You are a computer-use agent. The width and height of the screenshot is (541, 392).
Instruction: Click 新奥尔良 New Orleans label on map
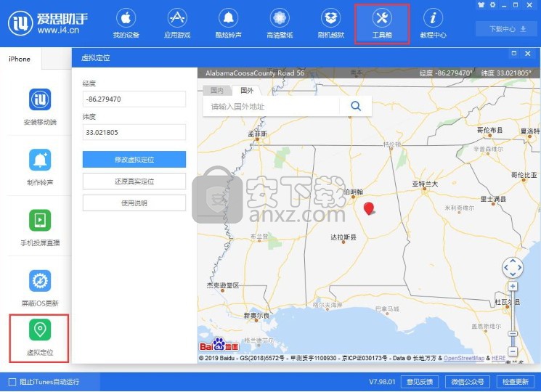pos(256,315)
